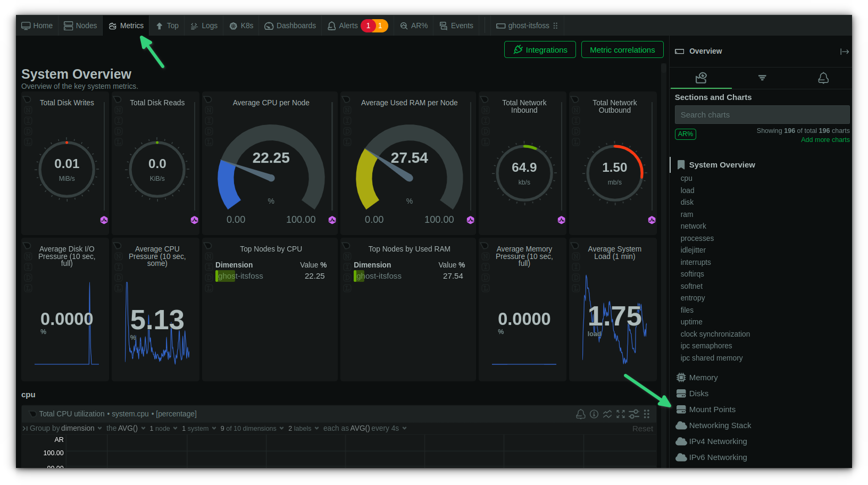This screenshot has height=485, width=868.
Task: Open the ghost-itsfoss node options dots
Action: click(x=555, y=26)
